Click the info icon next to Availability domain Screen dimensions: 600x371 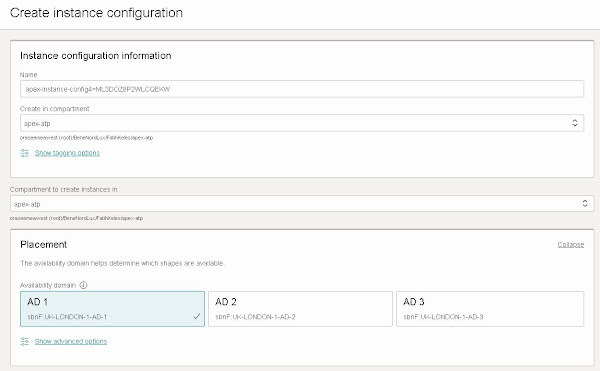[x=83, y=285]
